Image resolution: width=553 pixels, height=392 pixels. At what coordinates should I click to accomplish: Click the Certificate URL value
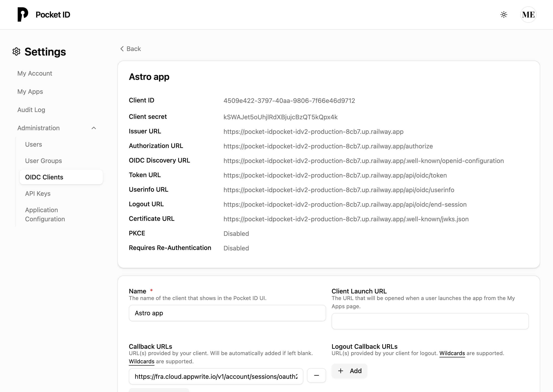click(346, 219)
